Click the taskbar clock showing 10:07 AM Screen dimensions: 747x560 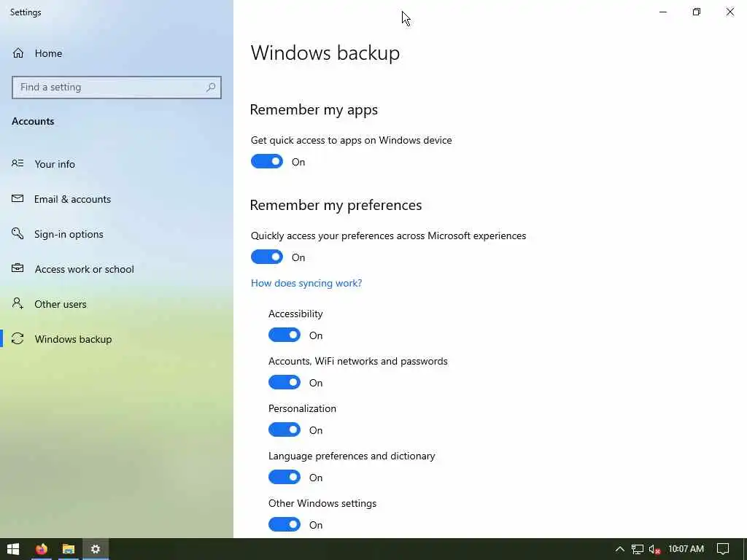click(686, 549)
